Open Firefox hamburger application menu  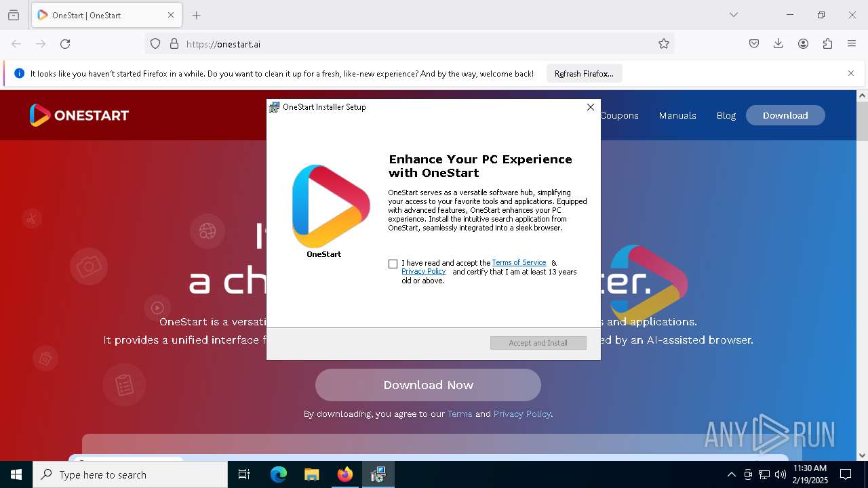[852, 44]
